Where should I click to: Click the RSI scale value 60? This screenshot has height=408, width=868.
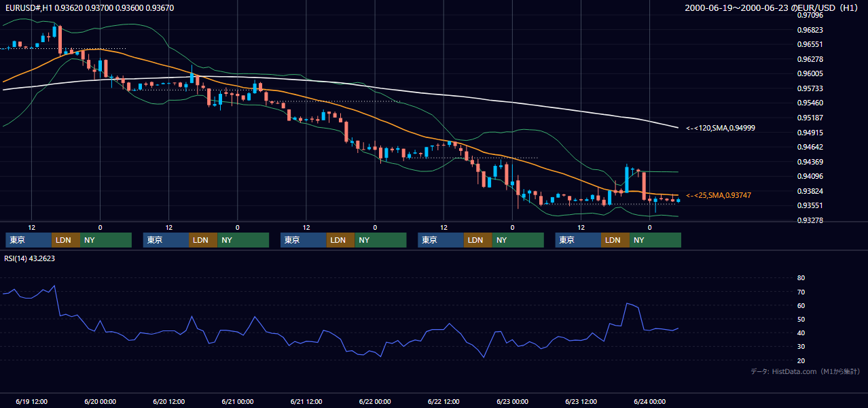click(801, 305)
